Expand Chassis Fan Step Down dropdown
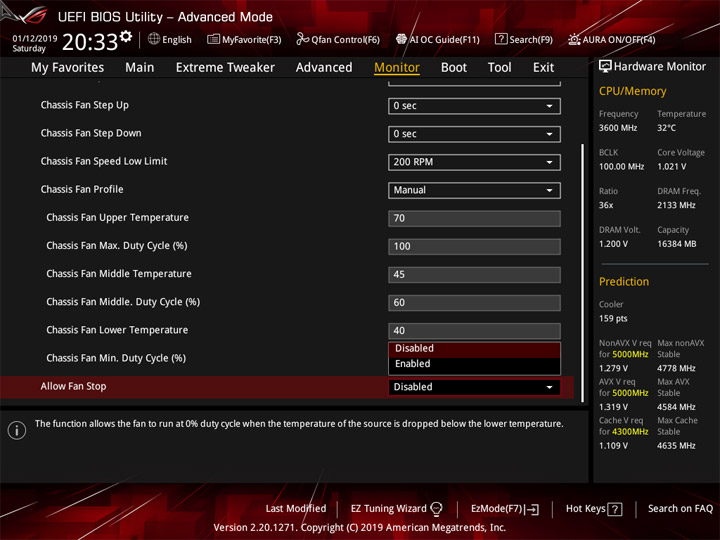 pos(474,134)
